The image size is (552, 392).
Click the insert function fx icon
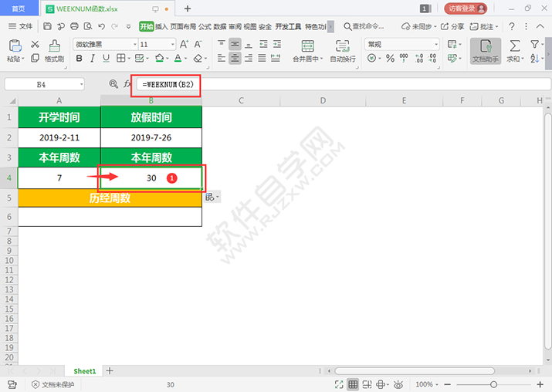[x=128, y=83]
